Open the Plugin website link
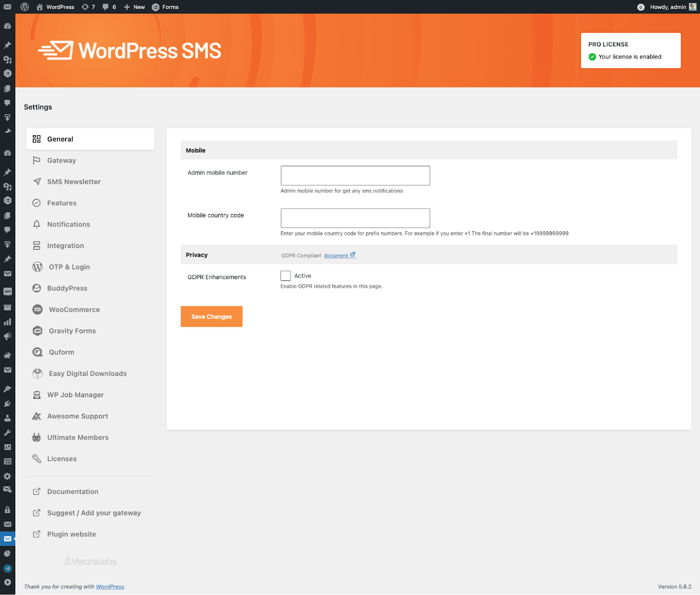Viewport: 700px width, 595px height. 90,534
